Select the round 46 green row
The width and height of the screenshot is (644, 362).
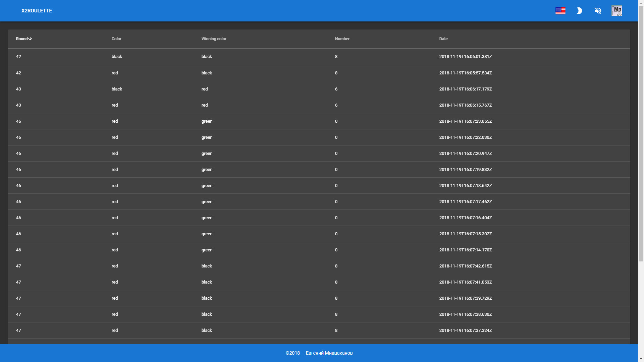[x=207, y=121]
